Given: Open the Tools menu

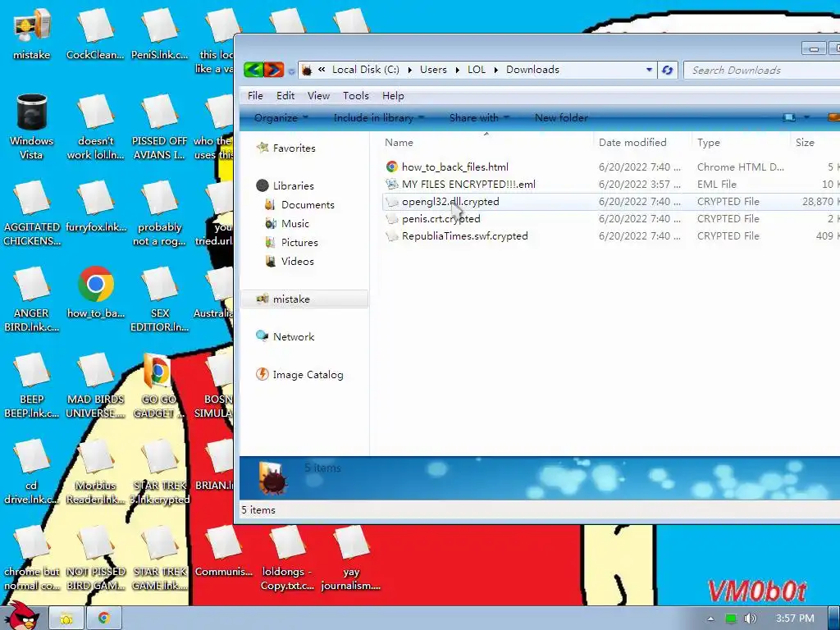Looking at the screenshot, I should (x=356, y=96).
